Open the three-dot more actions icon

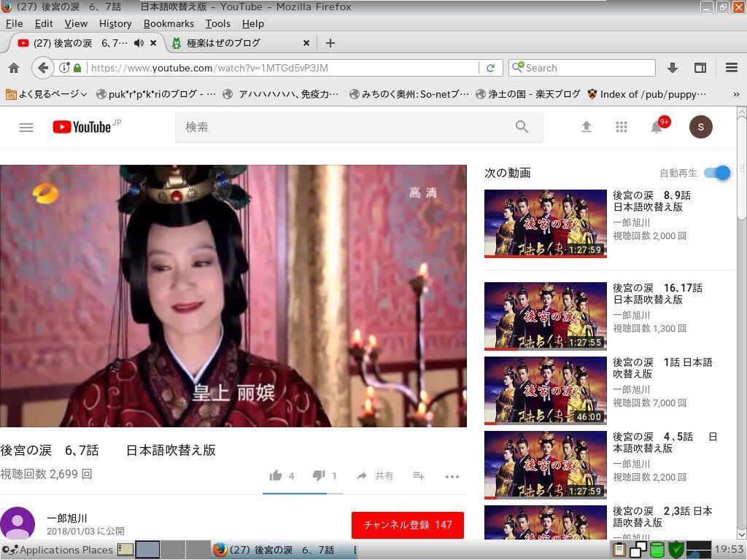pos(452,475)
